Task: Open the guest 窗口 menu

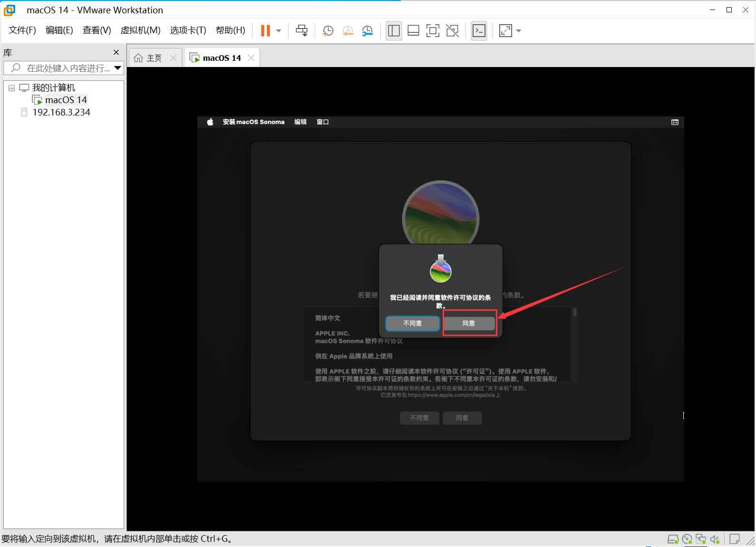Action: point(323,122)
